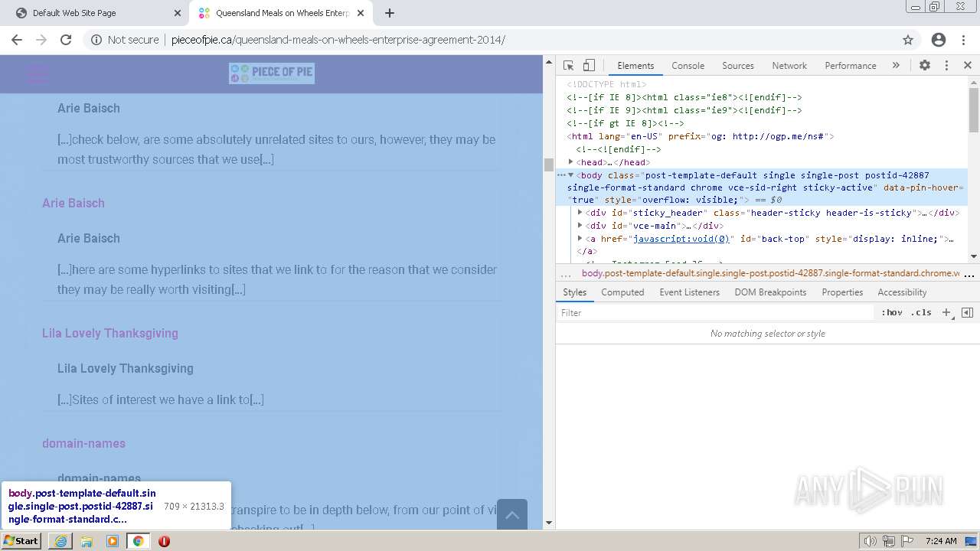Open the Windows Start menu
980x551 pixels.
[21, 541]
